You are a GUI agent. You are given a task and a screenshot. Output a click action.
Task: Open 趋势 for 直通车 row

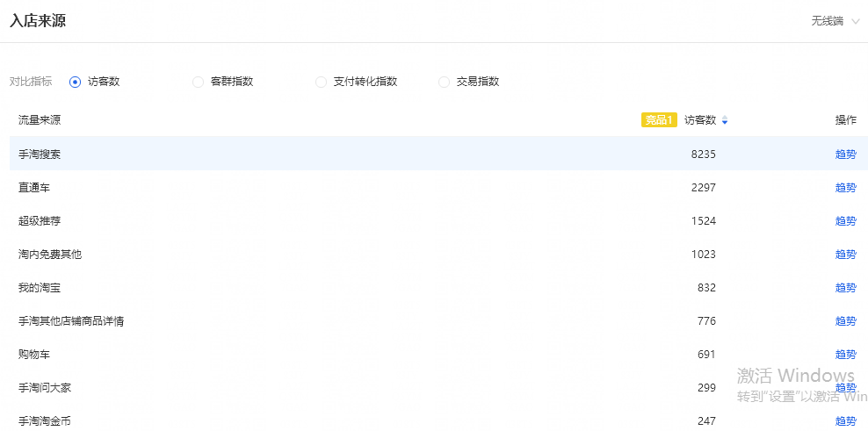coord(845,188)
